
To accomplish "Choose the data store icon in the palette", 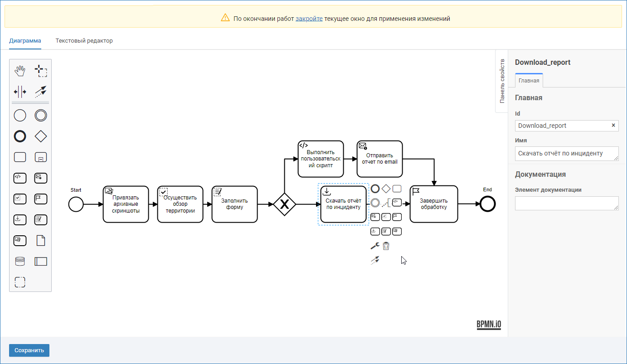I will tap(20, 262).
